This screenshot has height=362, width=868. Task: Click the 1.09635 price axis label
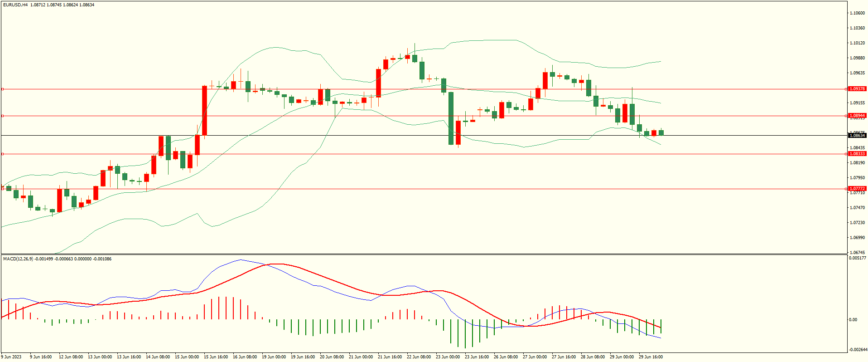pos(857,73)
